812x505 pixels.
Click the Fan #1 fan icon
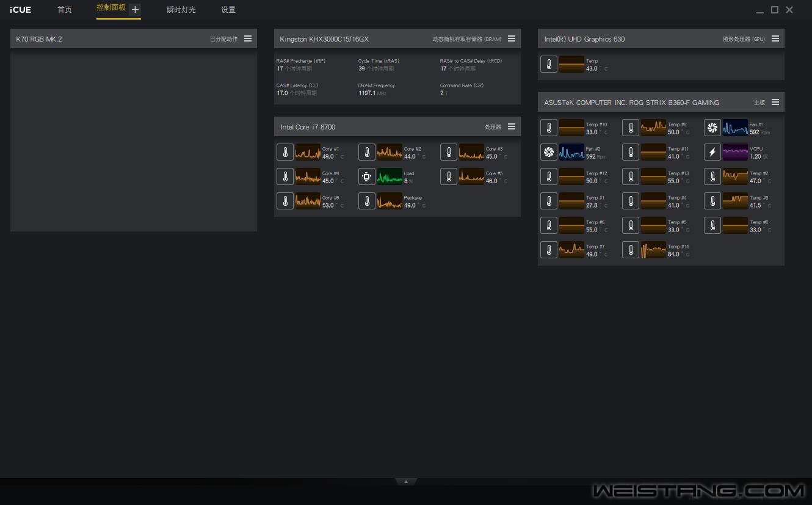(x=712, y=128)
